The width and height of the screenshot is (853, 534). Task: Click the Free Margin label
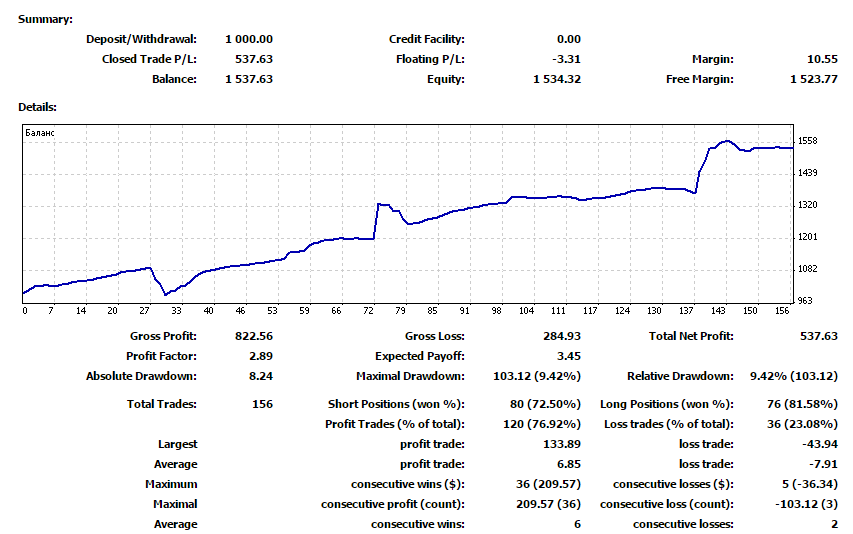[x=699, y=79]
